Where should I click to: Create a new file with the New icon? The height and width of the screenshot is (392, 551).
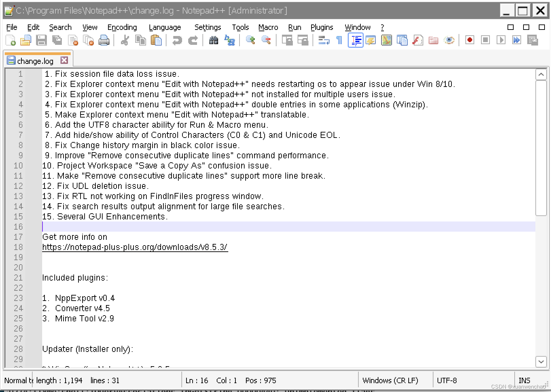pos(11,40)
